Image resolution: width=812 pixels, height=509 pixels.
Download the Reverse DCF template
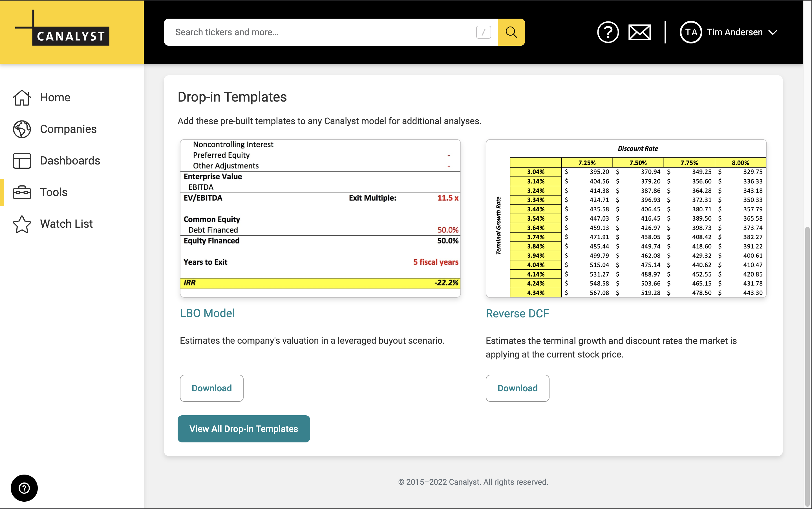point(517,388)
